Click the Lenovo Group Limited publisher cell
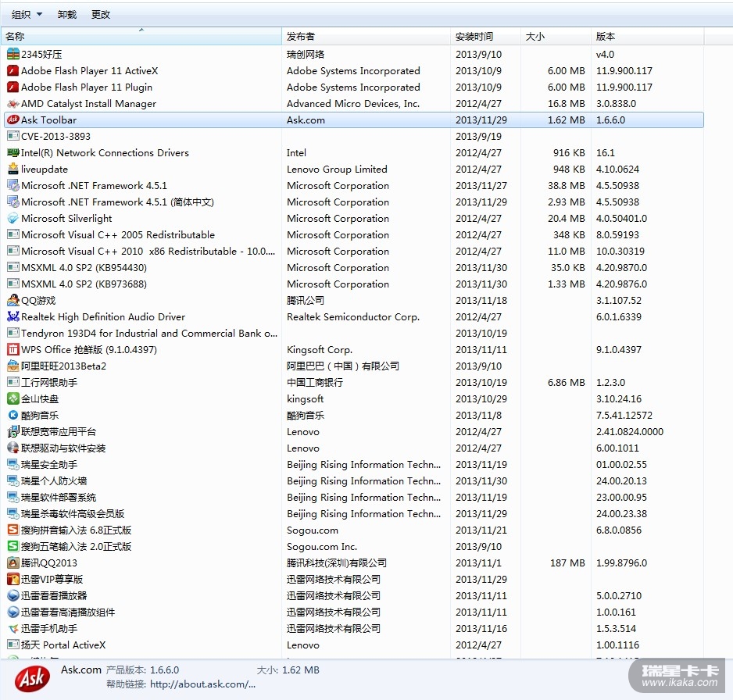This screenshot has height=700, width=733. [x=337, y=170]
